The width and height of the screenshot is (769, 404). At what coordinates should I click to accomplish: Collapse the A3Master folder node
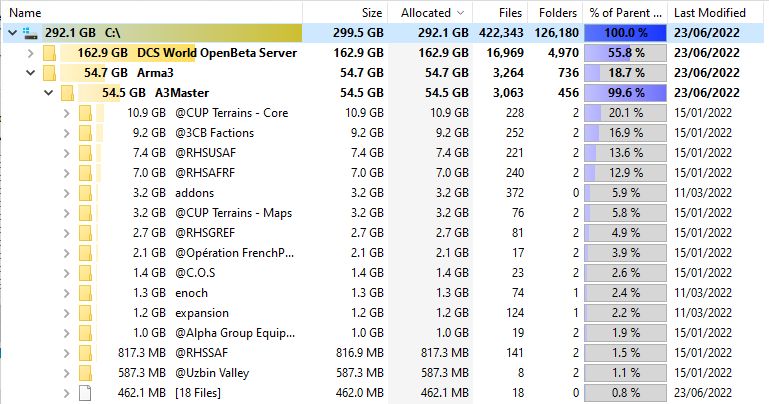tap(48, 93)
